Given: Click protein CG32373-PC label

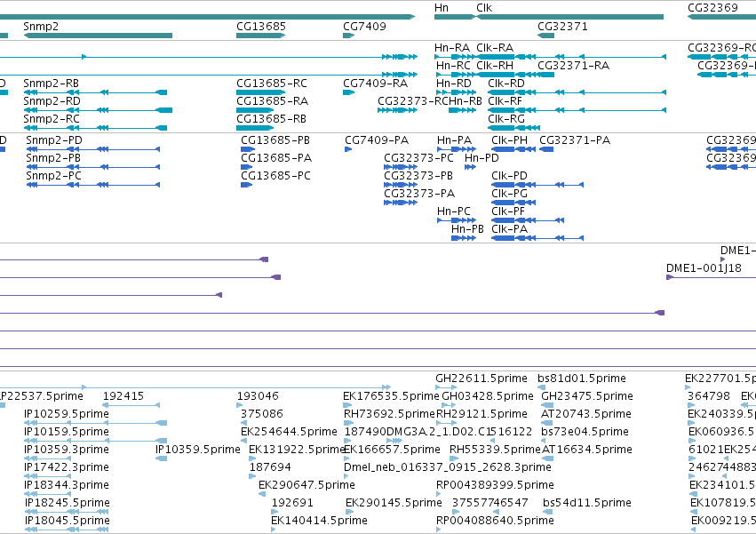Looking at the screenshot, I should 418,158.
